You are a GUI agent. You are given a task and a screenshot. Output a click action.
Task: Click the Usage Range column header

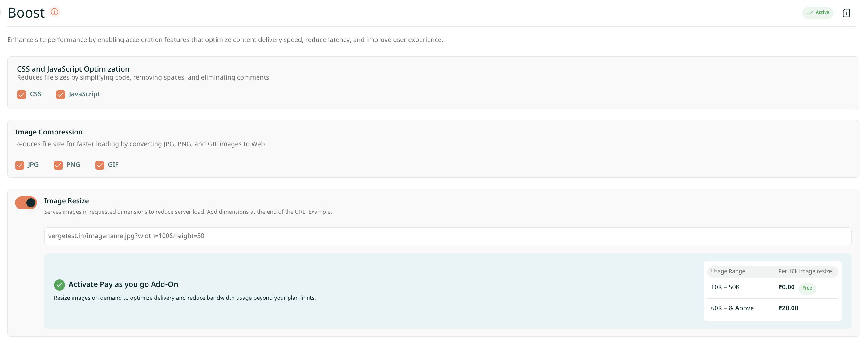click(728, 271)
